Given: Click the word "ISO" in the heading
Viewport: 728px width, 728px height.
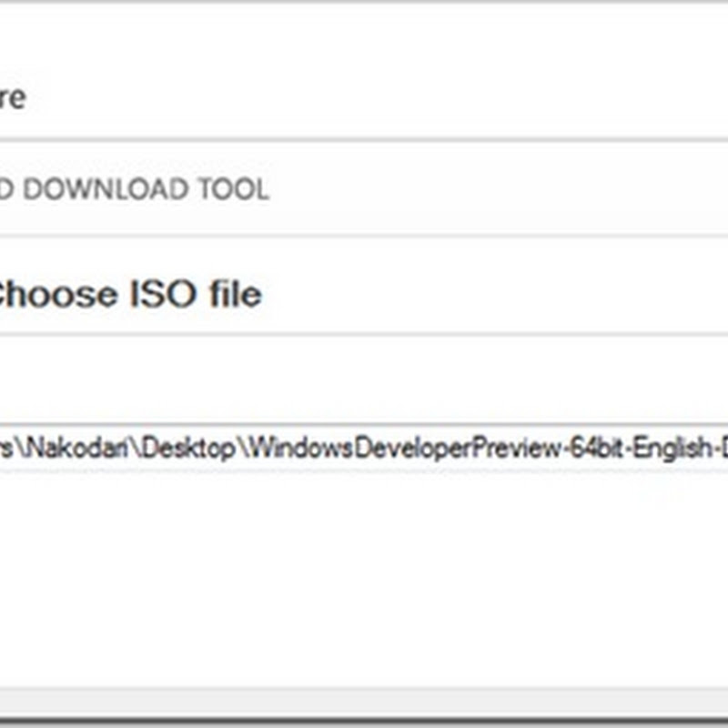Looking at the screenshot, I should click(x=160, y=294).
